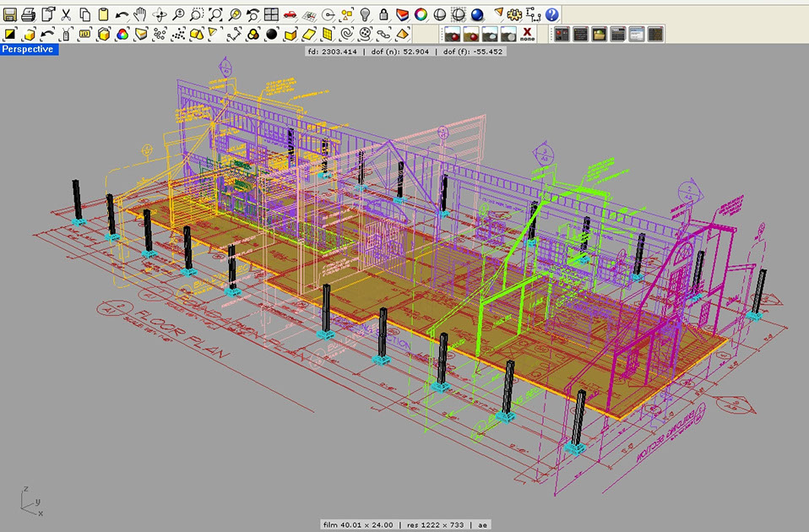Click the film reel animation icon
Viewport: 809px width, 532px height.
pyautogui.click(x=365, y=35)
